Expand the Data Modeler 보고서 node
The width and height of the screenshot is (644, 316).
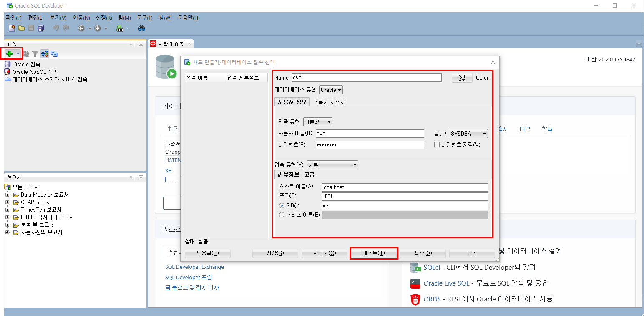(7, 195)
